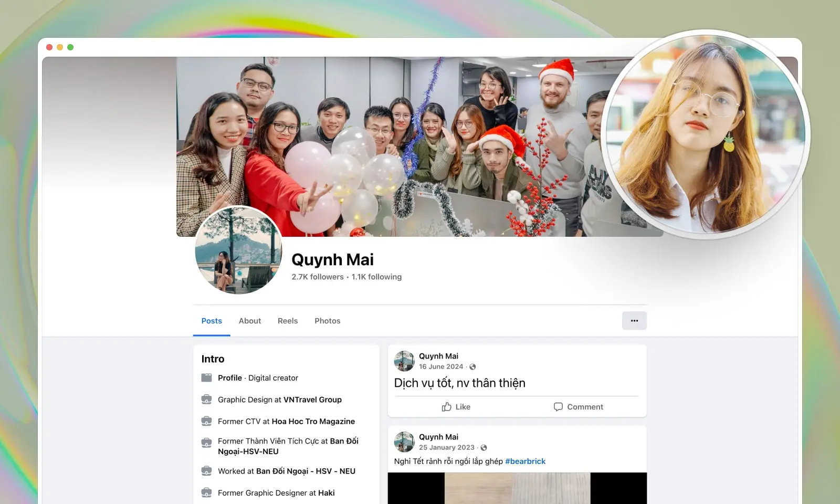
Task: Open the Ban Đối Ngoại-HSV-NEU former member link
Action: click(x=288, y=446)
